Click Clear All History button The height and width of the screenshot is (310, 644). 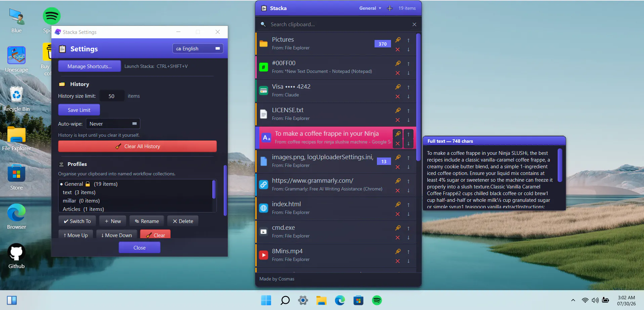click(x=137, y=146)
